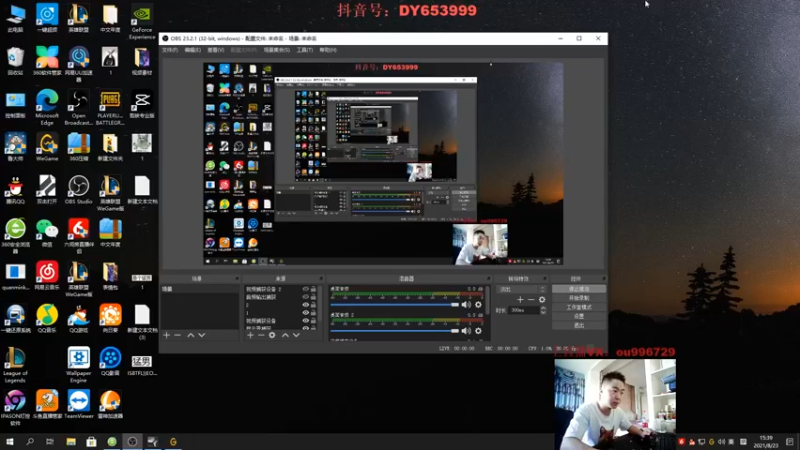Click the stop streaming button in Controls

[x=579, y=289]
